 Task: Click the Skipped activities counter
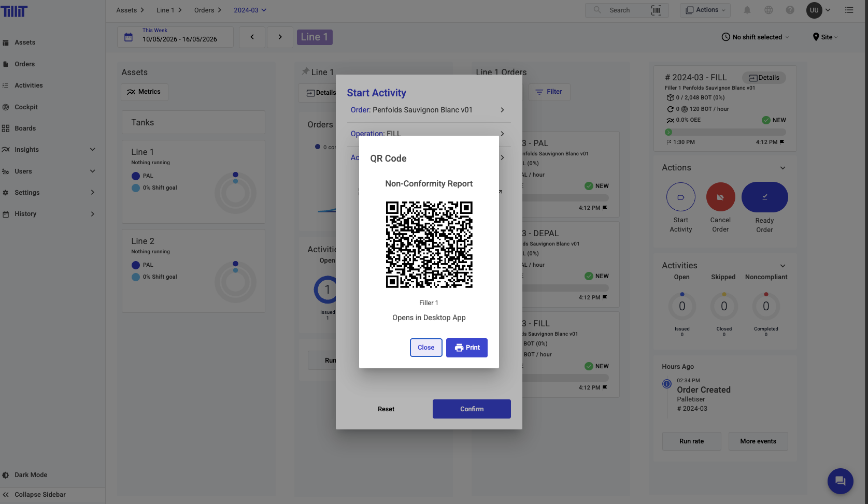pos(724,307)
